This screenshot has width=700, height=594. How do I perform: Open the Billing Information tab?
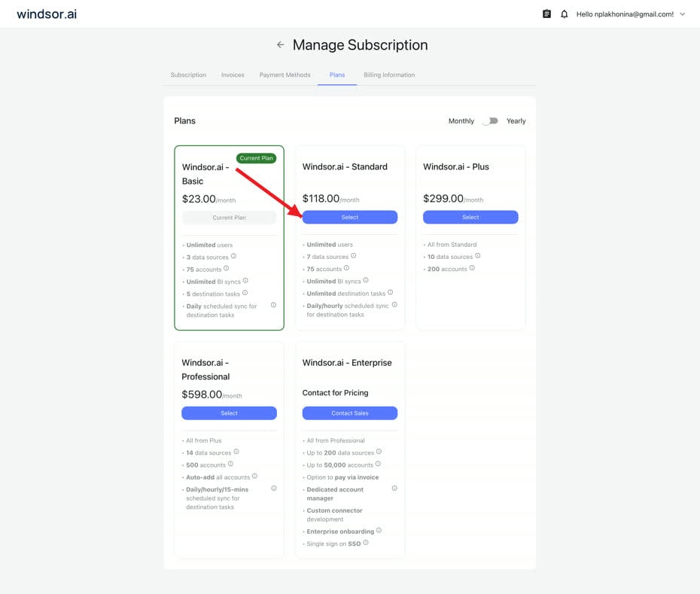pos(389,75)
